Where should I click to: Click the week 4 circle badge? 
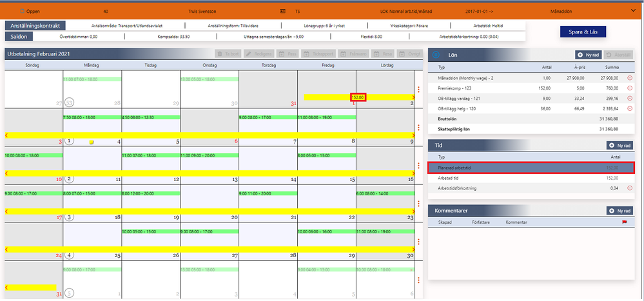pyautogui.click(x=70, y=255)
